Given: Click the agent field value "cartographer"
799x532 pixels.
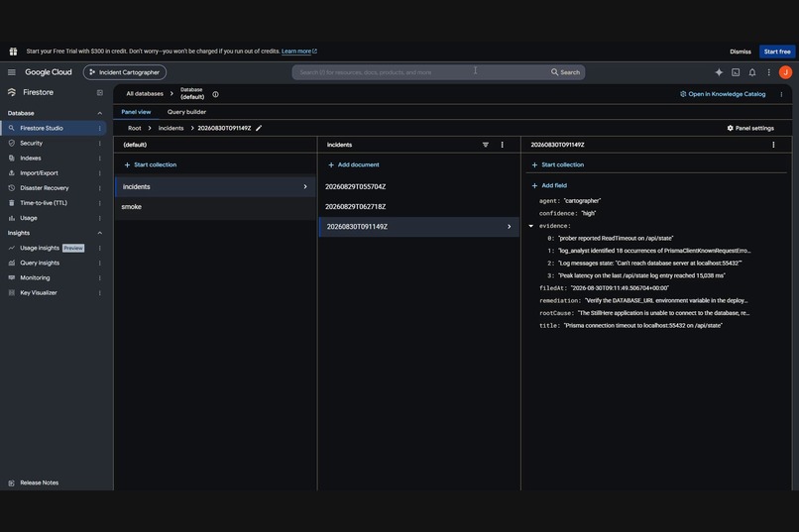Looking at the screenshot, I should [x=582, y=201].
